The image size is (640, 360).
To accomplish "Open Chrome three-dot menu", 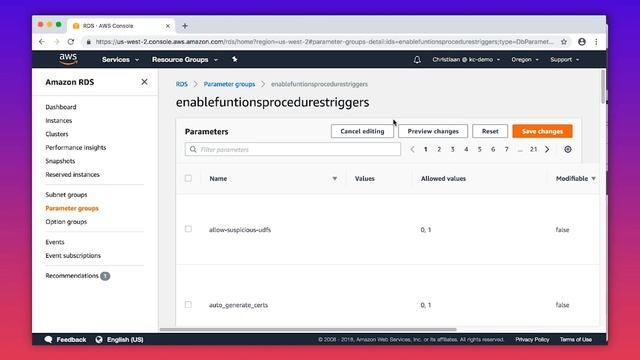I will (596, 42).
